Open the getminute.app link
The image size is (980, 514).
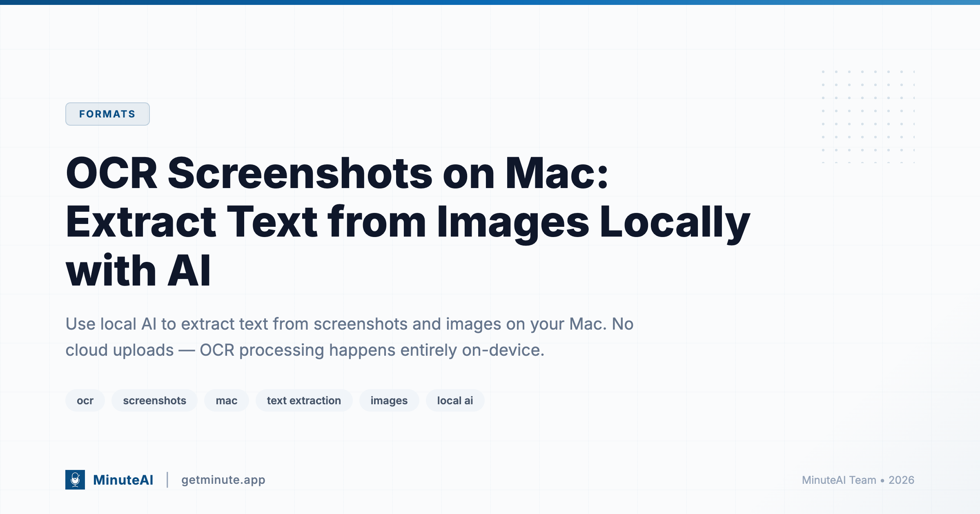pos(223,480)
